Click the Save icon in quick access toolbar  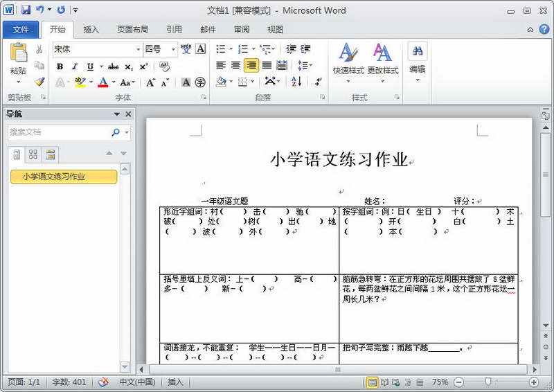26,10
